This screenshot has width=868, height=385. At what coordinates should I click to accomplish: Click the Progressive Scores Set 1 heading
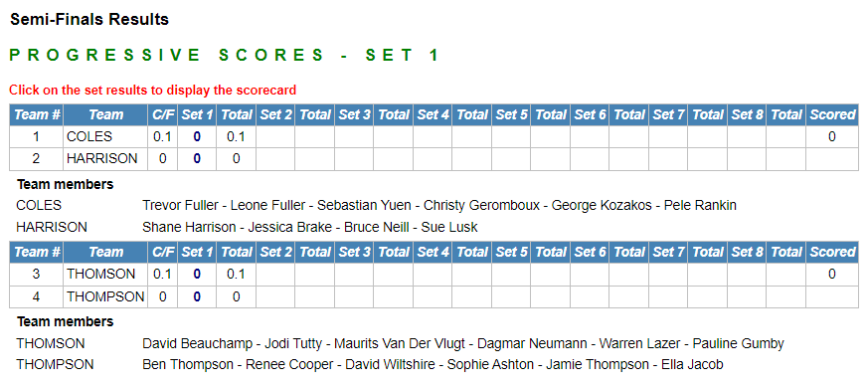(224, 56)
